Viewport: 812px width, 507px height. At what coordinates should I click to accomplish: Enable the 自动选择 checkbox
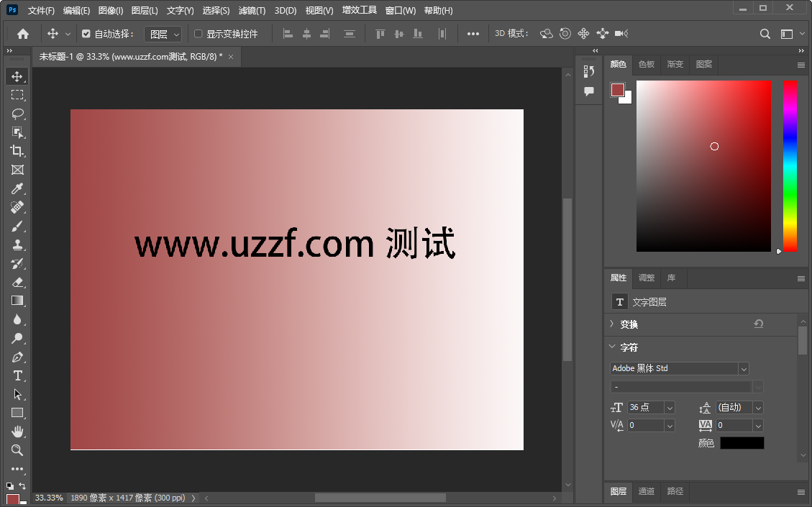86,33
